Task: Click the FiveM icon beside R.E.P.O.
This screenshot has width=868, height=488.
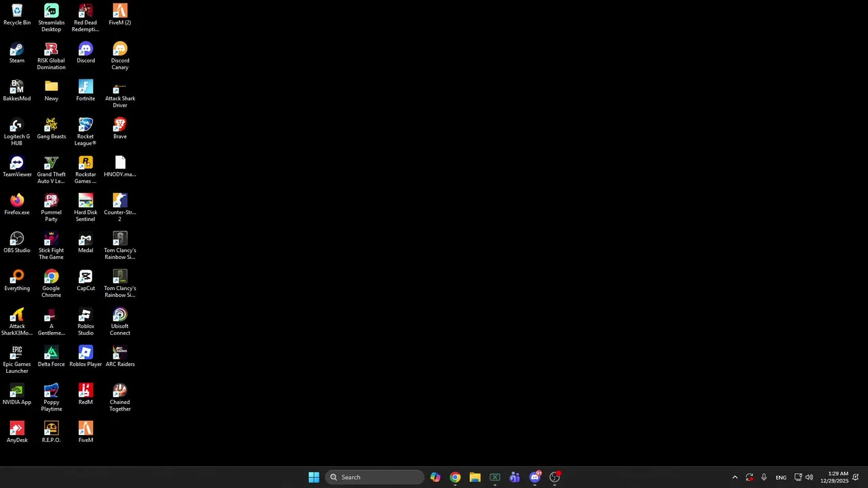Action: 85,432
